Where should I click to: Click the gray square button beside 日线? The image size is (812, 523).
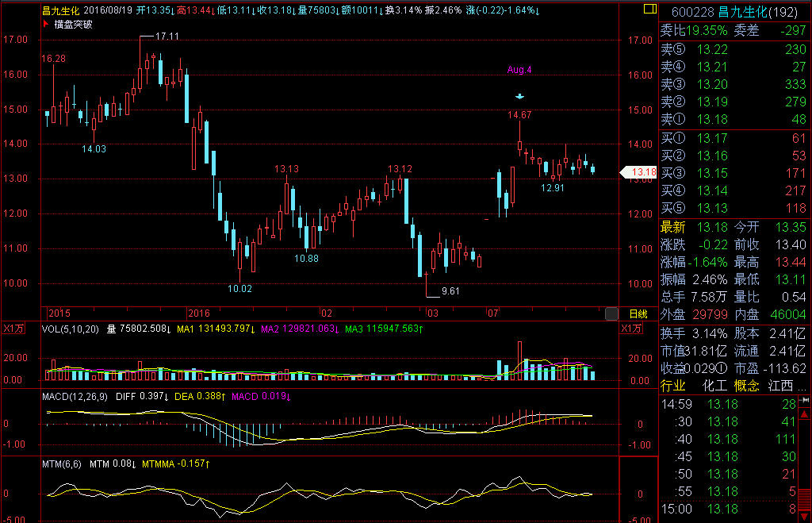tap(611, 314)
